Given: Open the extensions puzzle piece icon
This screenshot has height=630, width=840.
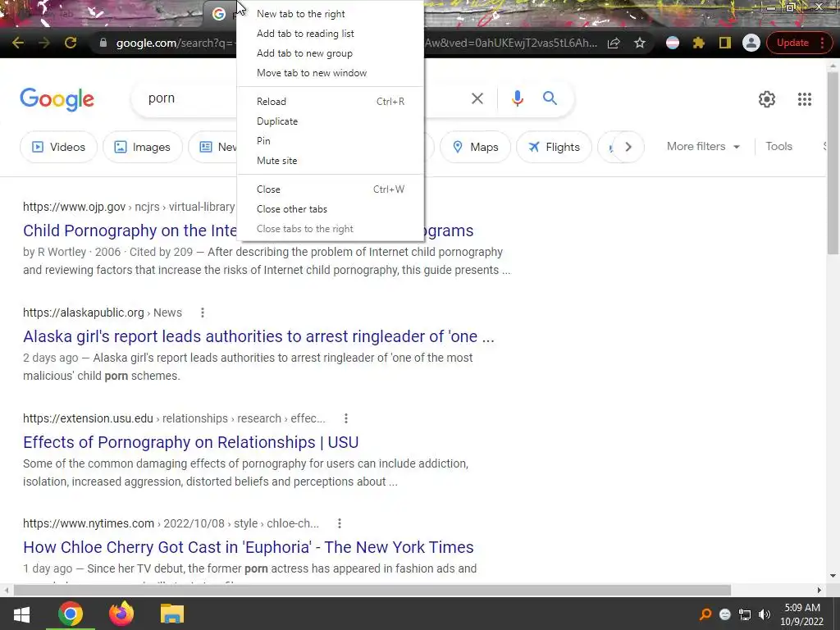Looking at the screenshot, I should coord(699,43).
